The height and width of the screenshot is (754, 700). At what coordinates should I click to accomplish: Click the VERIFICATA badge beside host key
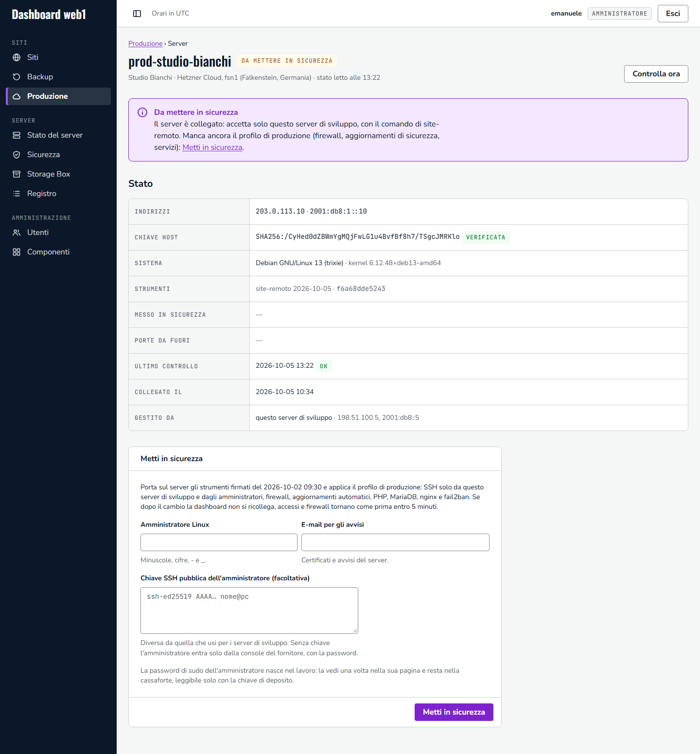click(486, 237)
